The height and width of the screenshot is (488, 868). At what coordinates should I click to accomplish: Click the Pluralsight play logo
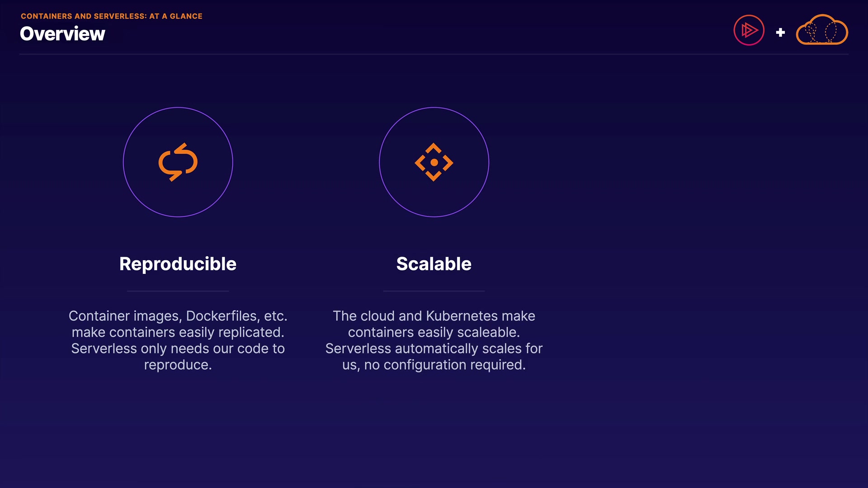749,30
